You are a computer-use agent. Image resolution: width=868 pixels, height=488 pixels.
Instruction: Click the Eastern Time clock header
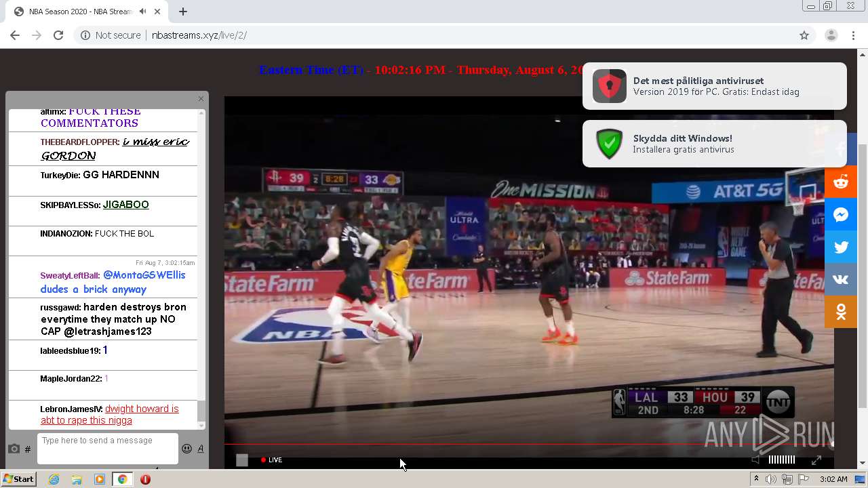(x=420, y=70)
